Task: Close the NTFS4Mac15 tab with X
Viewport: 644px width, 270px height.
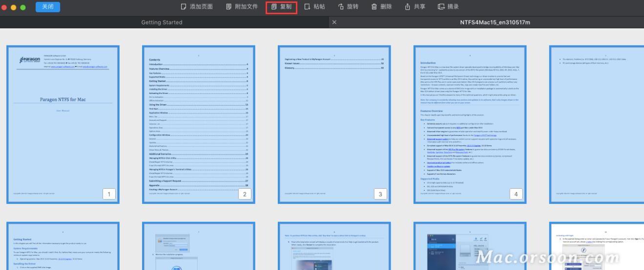Action: (334, 22)
